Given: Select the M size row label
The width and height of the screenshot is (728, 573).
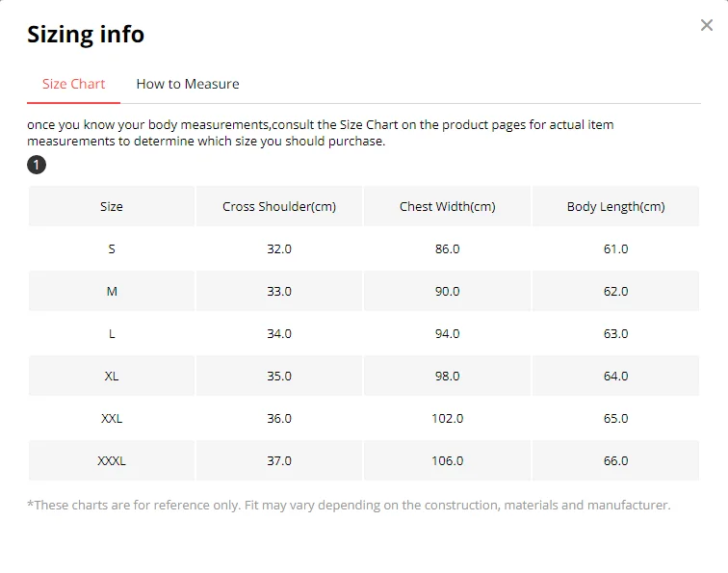Looking at the screenshot, I should tap(112, 291).
